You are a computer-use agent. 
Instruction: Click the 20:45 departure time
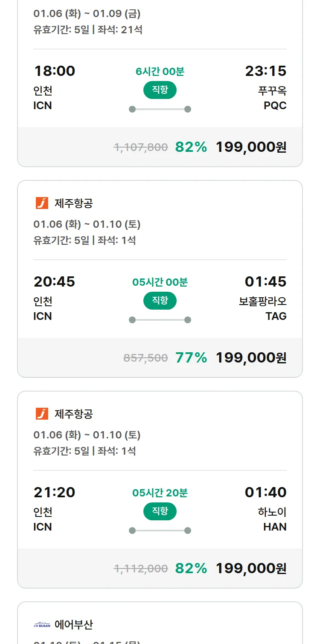tap(54, 281)
